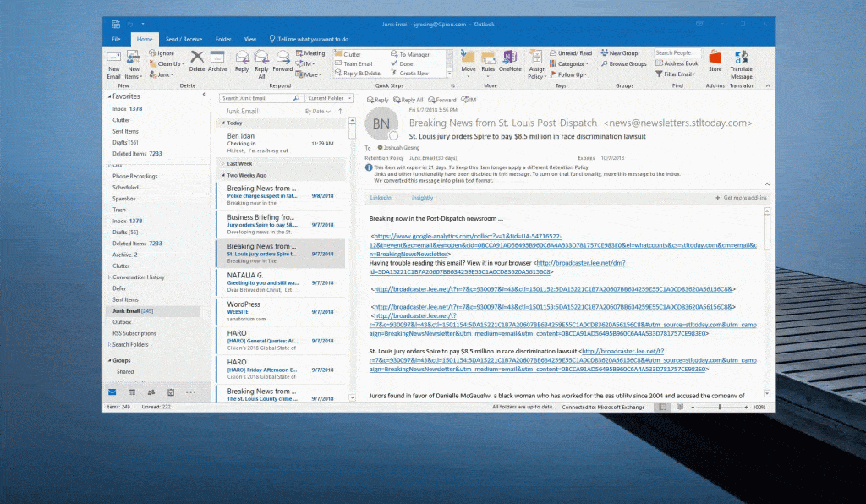This screenshot has width=866, height=504.
Task: Click the Reply button in the reading pane
Action: point(378,100)
